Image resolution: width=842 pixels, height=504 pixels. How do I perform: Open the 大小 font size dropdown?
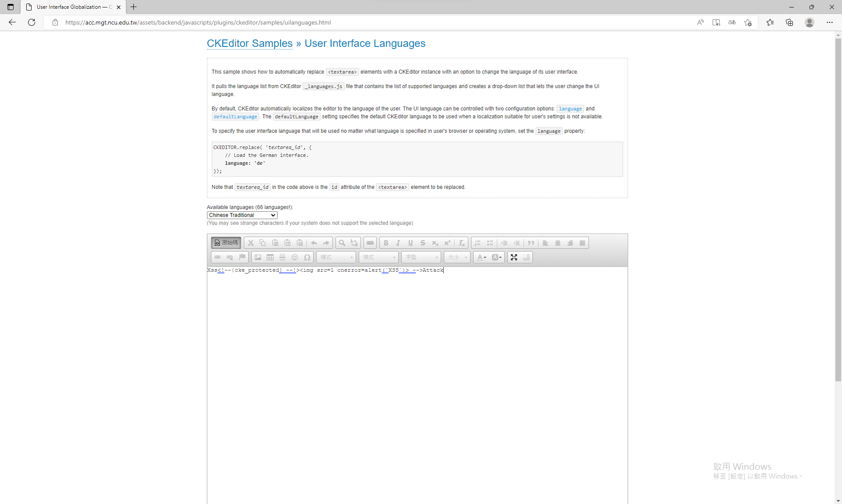457,257
